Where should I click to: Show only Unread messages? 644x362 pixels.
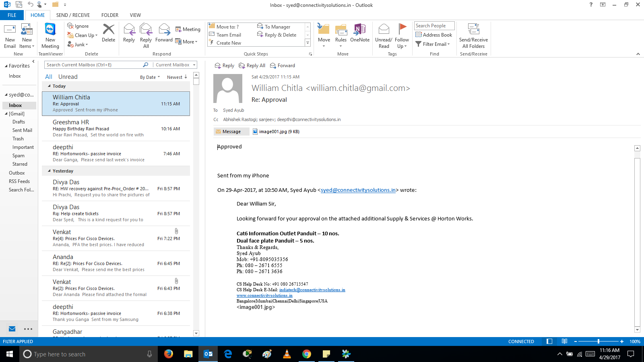[x=68, y=77]
